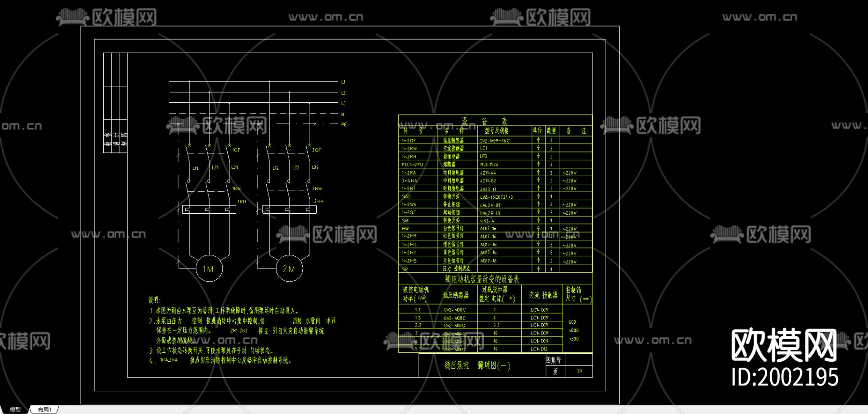Select the L21 wire label
Image resolution: width=868 pixels, height=414 pixels.
[215, 167]
